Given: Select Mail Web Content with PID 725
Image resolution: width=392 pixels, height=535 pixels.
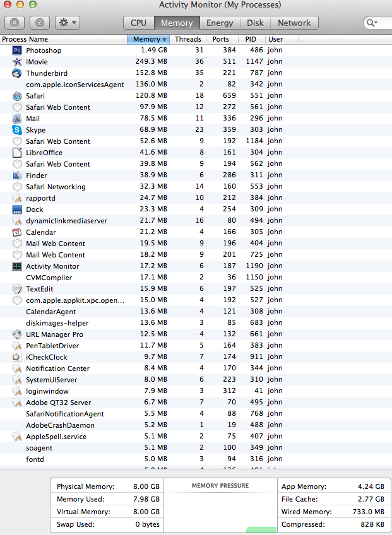Looking at the screenshot, I should [x=196, y=255].
